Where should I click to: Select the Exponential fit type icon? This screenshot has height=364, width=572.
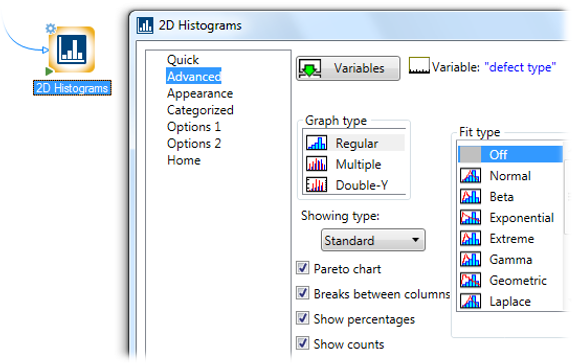click(x=470, y=217)
